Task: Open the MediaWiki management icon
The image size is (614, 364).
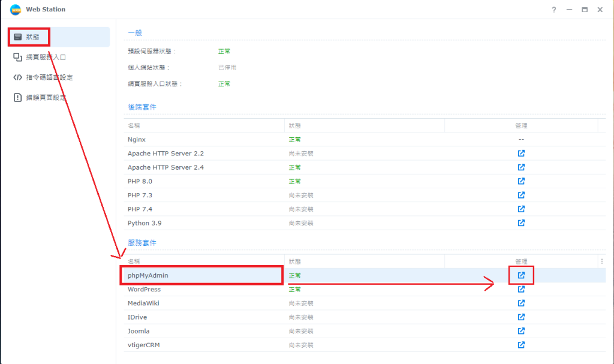Action: point(521,303)
